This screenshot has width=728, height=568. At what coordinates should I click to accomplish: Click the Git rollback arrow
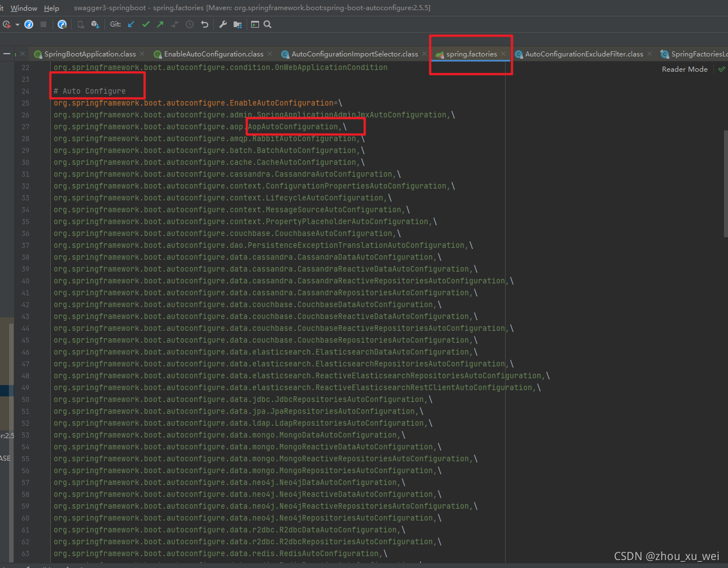[204, 24]
